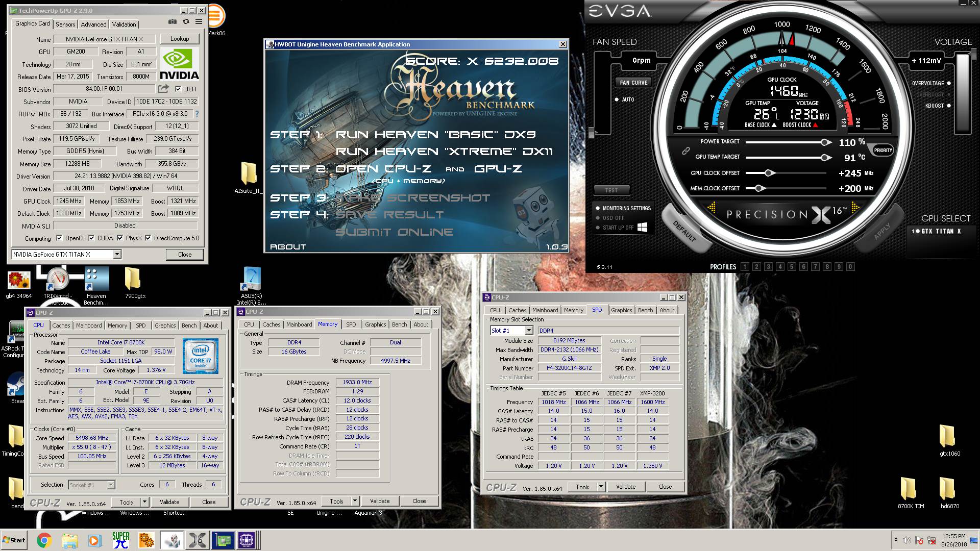
Task: Toggle the DirectCompute 5.0 checkbox
Action: [x=148, y=238]
